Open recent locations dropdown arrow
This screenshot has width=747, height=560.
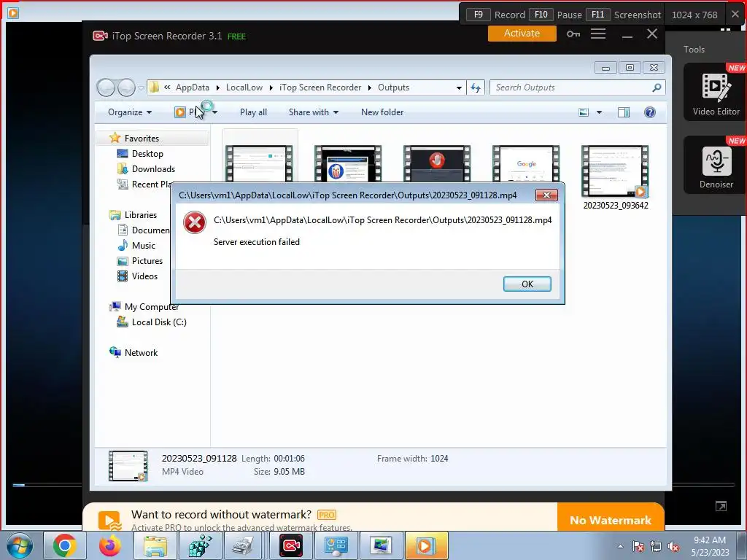141,88
